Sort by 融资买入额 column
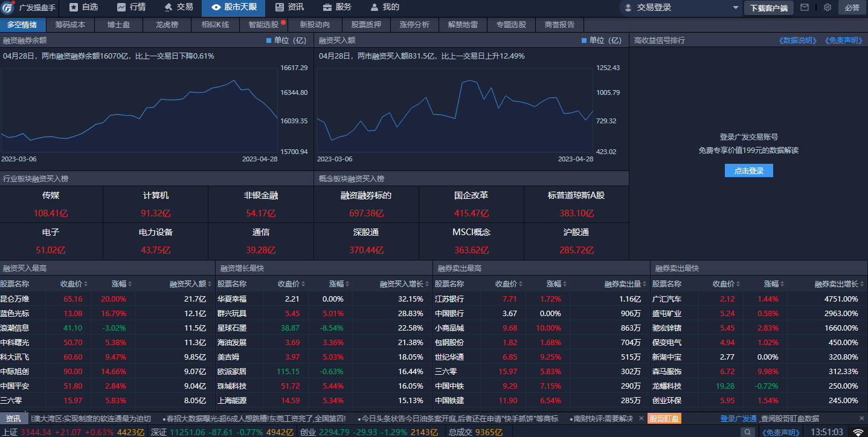The height and width of the screenshot is (437, 868). coord(191,283)
